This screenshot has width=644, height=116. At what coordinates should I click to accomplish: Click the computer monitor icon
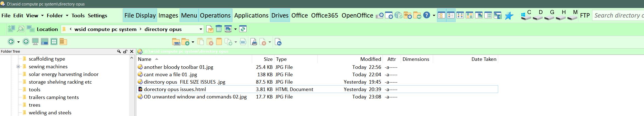click(35, 42)
